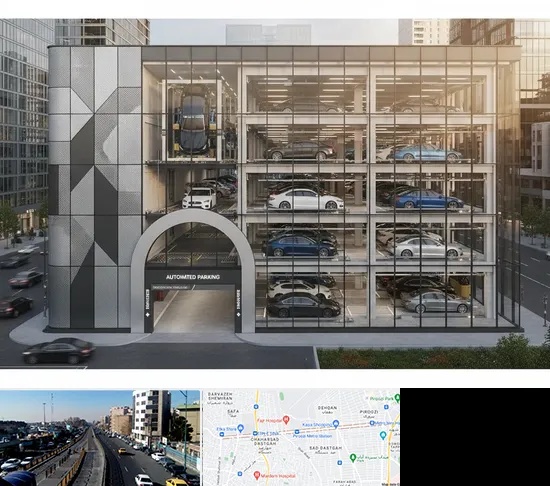
Task: Open the large automated parking building image
Action: [x=275, y=194]
